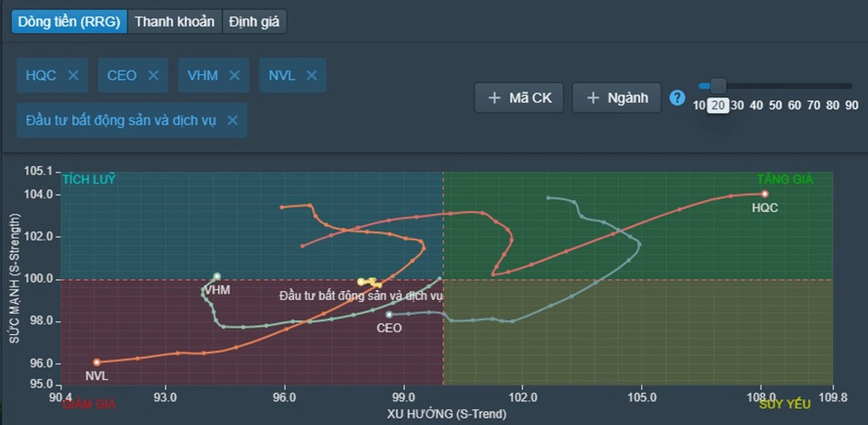Click the VHM endpoint marker
The image size is (868, 425).
217,276
